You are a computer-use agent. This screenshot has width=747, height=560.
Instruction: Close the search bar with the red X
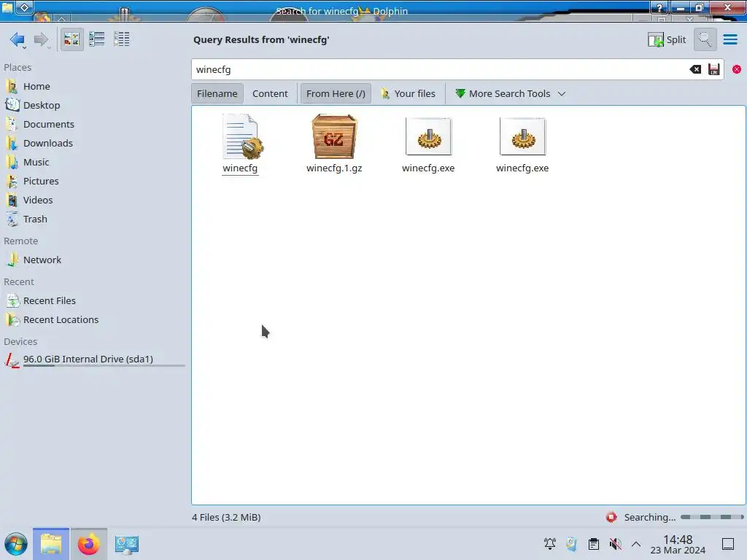tap(737, 69)
